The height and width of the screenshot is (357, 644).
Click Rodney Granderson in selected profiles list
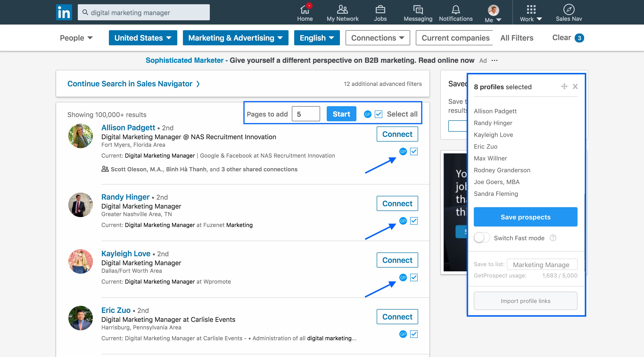502,170
